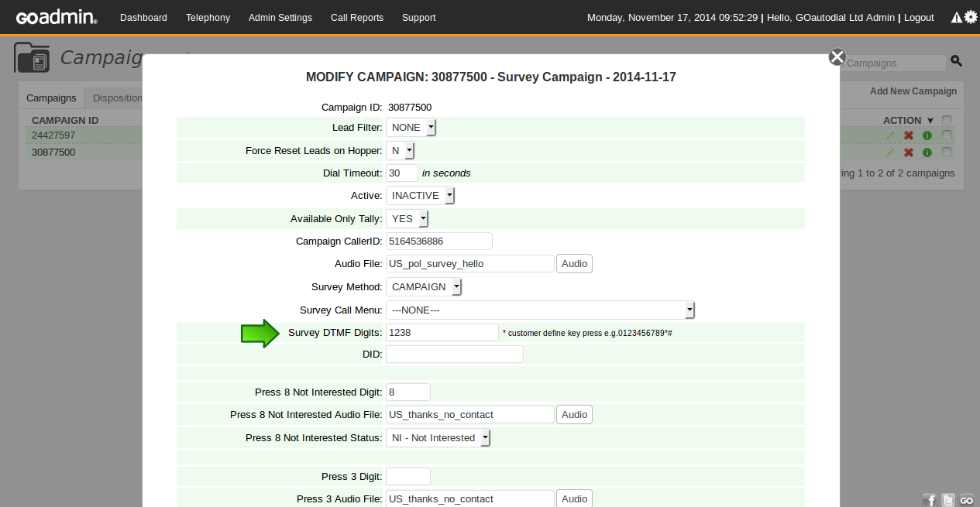Click the Campaign CallerID field

(439, 241)
